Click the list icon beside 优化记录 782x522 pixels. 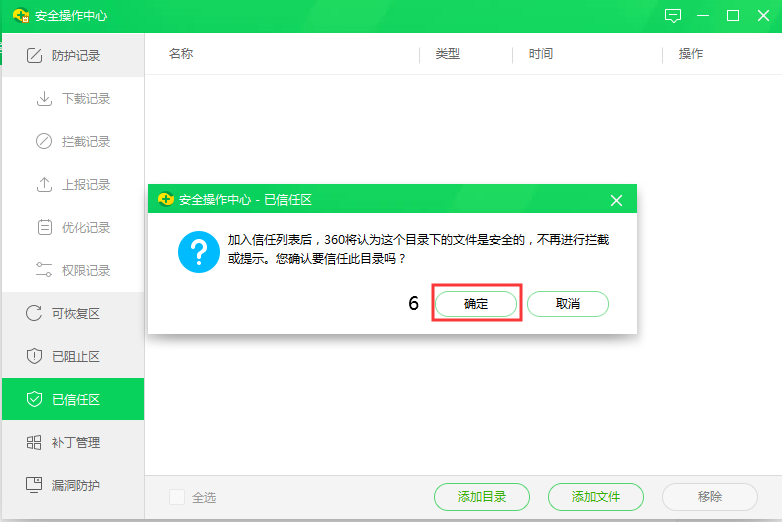(x=44, y=227)
